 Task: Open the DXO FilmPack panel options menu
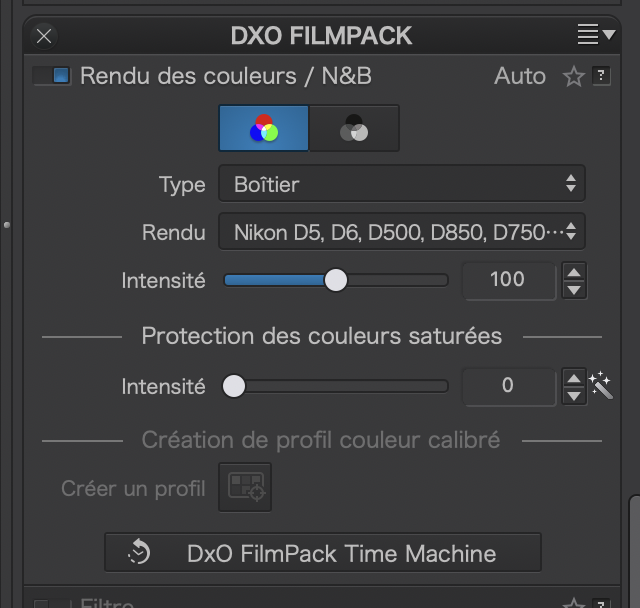coord(596,34)
